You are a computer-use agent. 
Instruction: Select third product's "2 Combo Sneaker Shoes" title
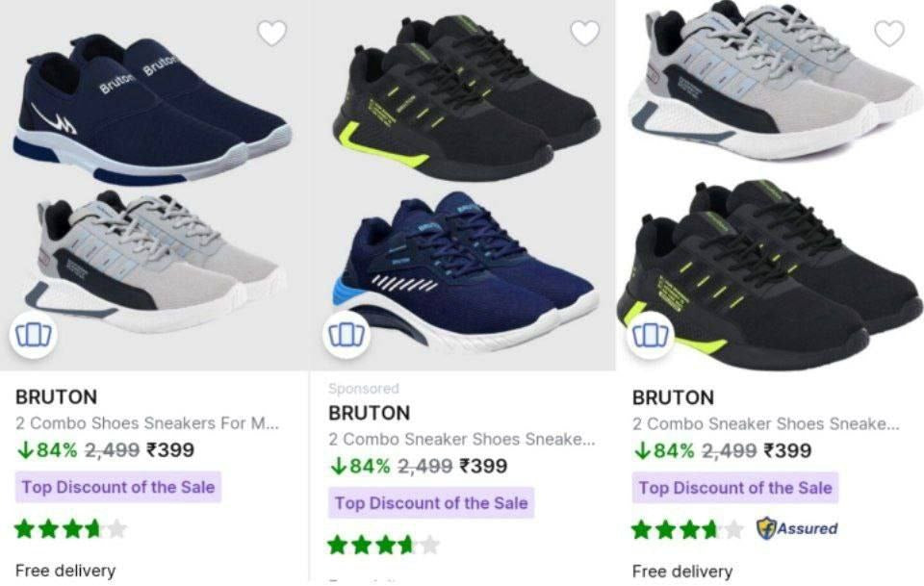click(x=765, y=423)
